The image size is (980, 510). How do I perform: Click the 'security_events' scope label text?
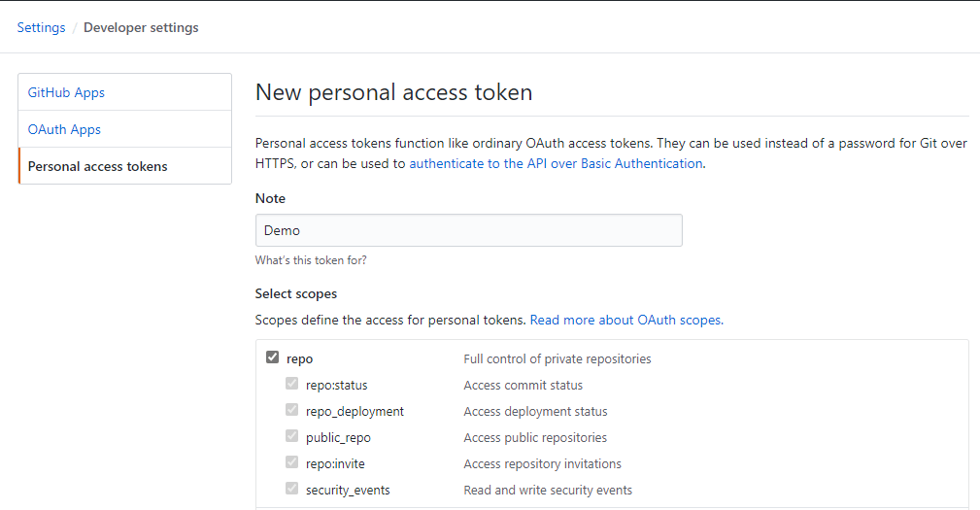348,490
